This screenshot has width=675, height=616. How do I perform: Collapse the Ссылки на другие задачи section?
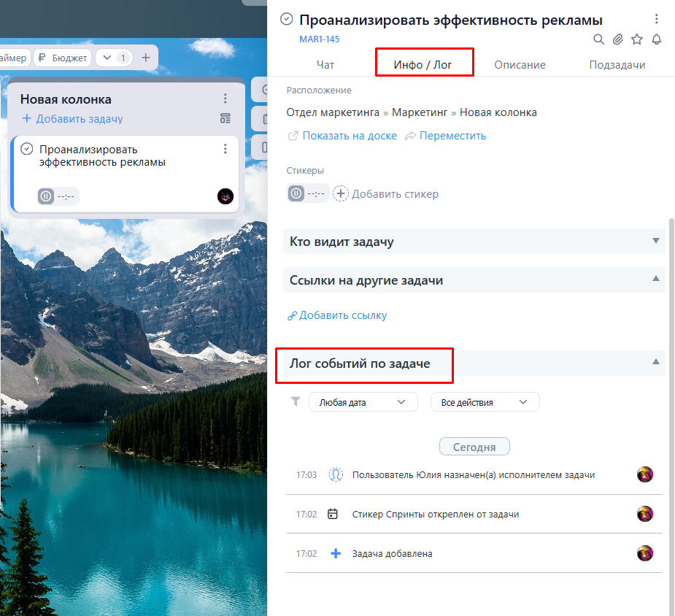(474, 280)
